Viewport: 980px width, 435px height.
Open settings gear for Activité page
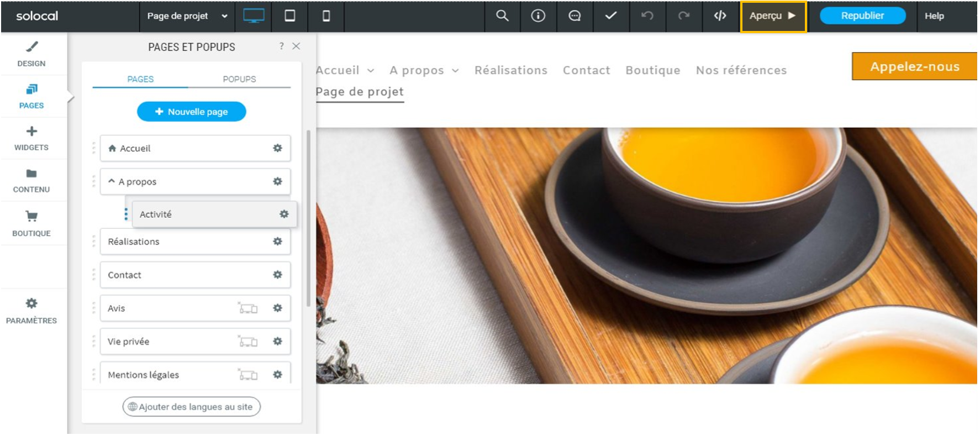coord(284,214)
